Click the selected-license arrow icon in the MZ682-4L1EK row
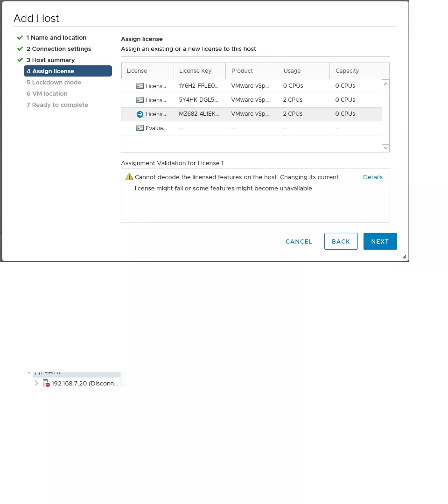The width and height of the screenshot is (448, 504). [140, 114]
